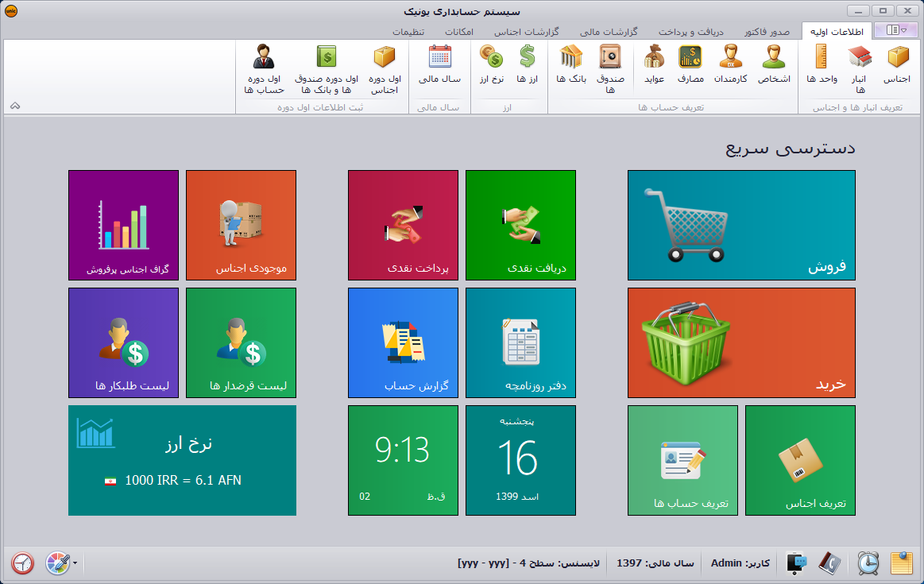Click the alarm clock icon in status bar
Viewport: 924px width, 584px height.
[x=868, y=563]
